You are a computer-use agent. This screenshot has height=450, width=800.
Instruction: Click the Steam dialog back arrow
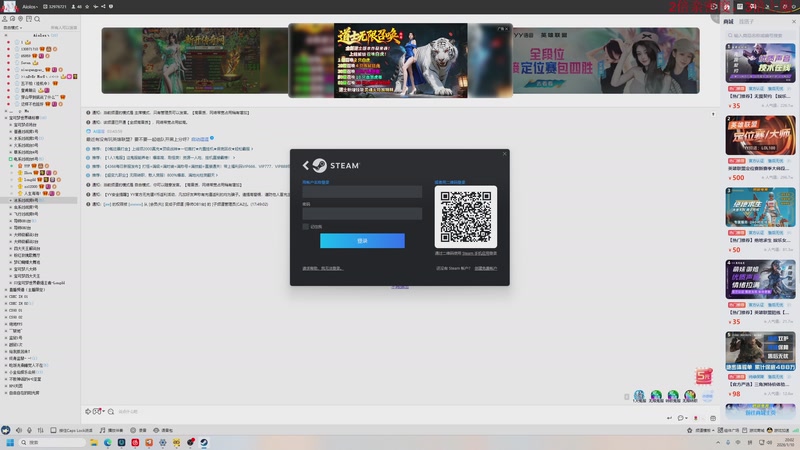[x=306, y=165]
